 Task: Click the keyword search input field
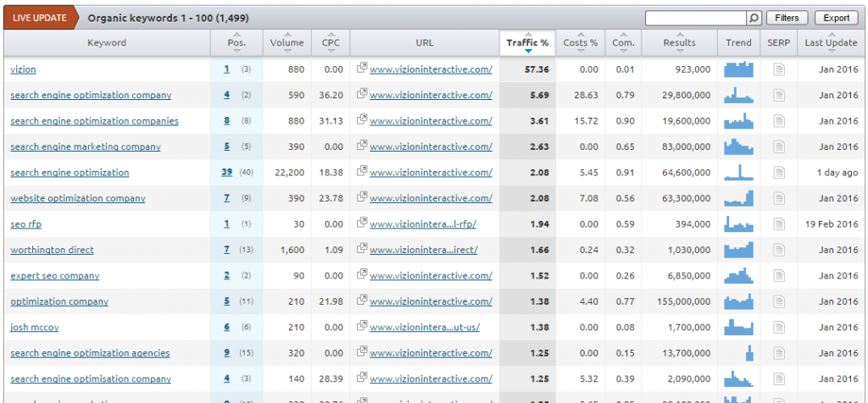695,18
